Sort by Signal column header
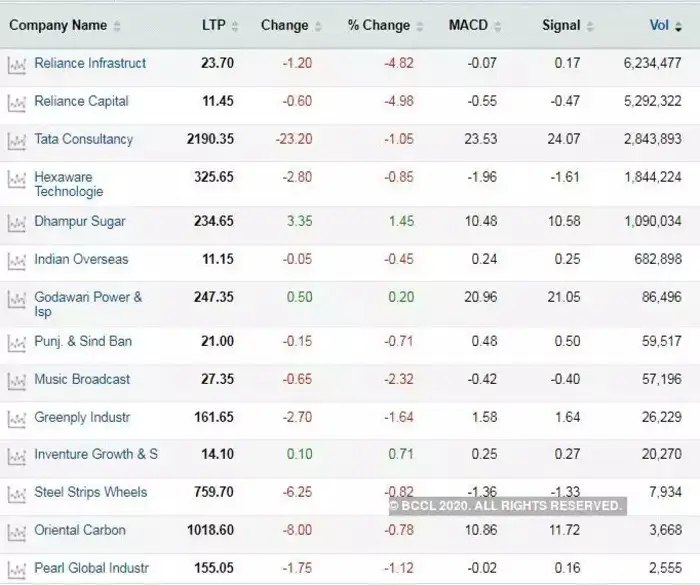 (x=561, y=25)
